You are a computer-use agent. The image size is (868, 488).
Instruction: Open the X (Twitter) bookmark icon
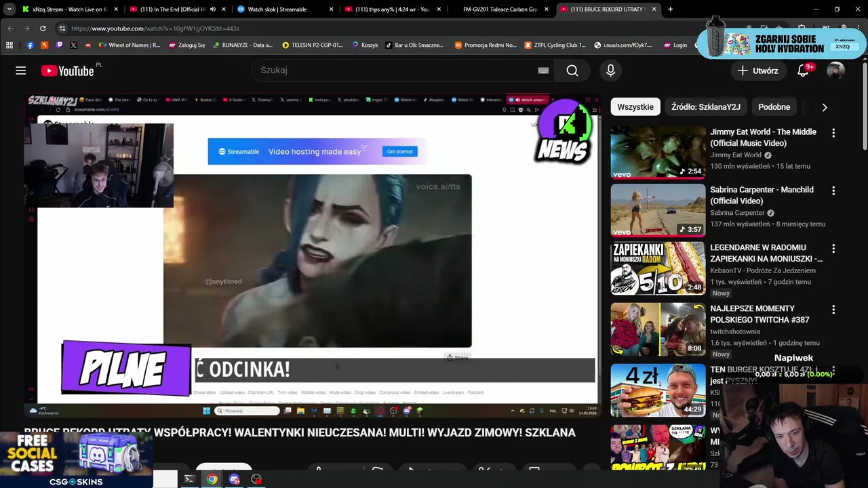pos(73,45)
